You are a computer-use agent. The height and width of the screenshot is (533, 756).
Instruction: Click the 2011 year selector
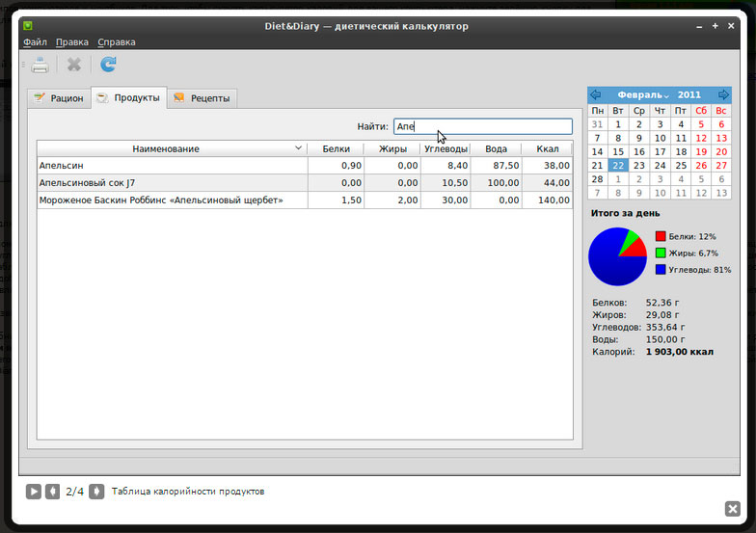[x=689, y=95]
